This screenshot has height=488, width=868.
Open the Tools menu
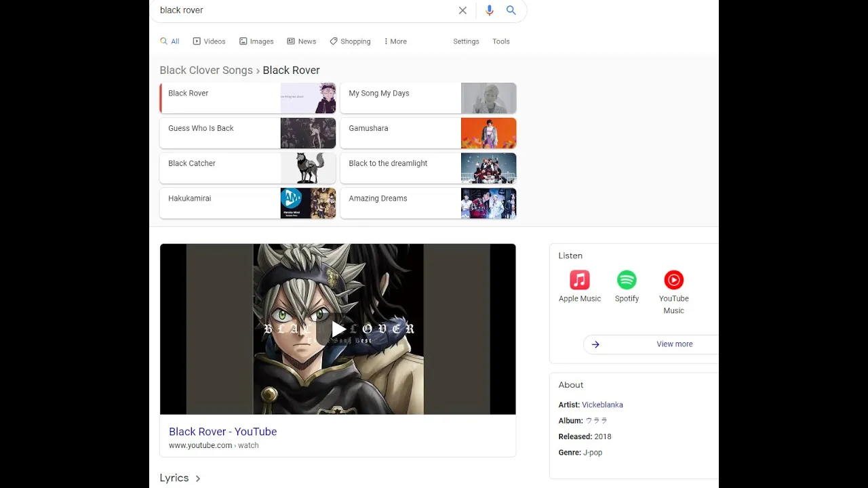point(501,41)
